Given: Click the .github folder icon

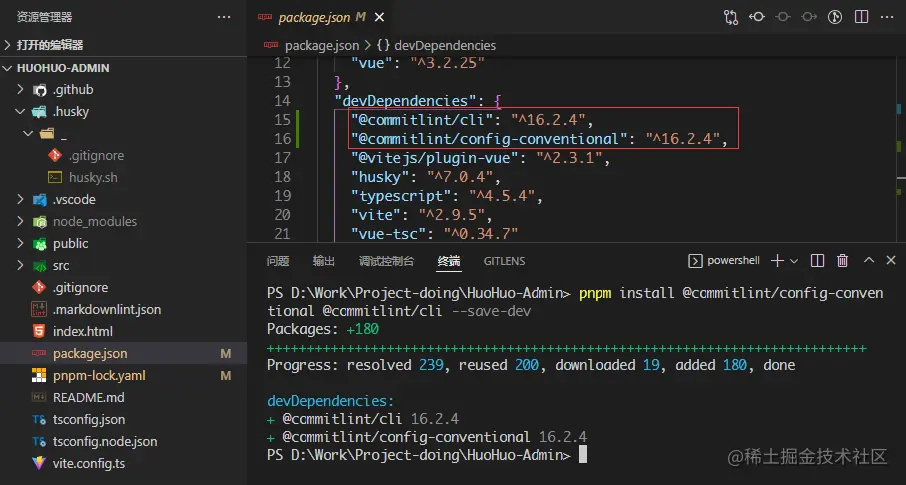Looking at the screenshot, I should coord(39,90).
